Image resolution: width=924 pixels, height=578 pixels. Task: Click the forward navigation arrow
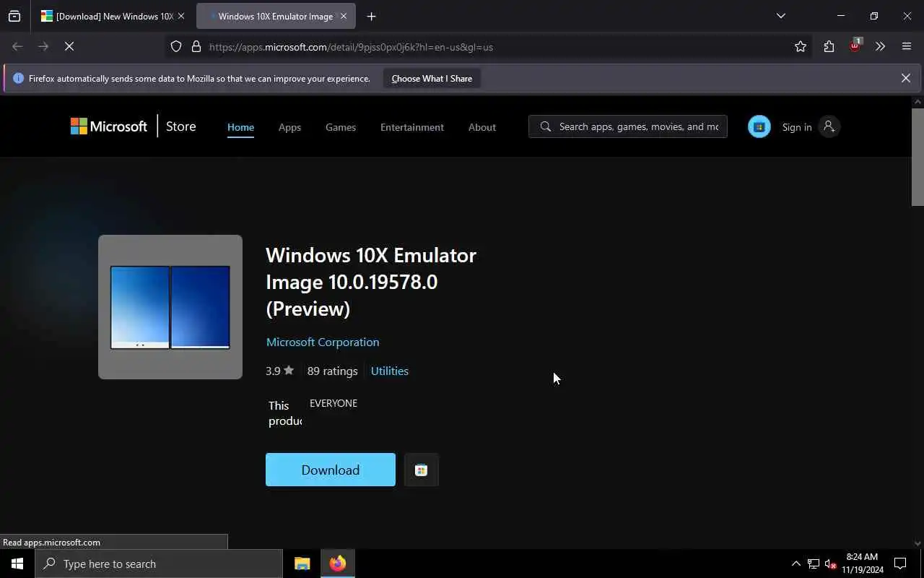coord(43,46)
